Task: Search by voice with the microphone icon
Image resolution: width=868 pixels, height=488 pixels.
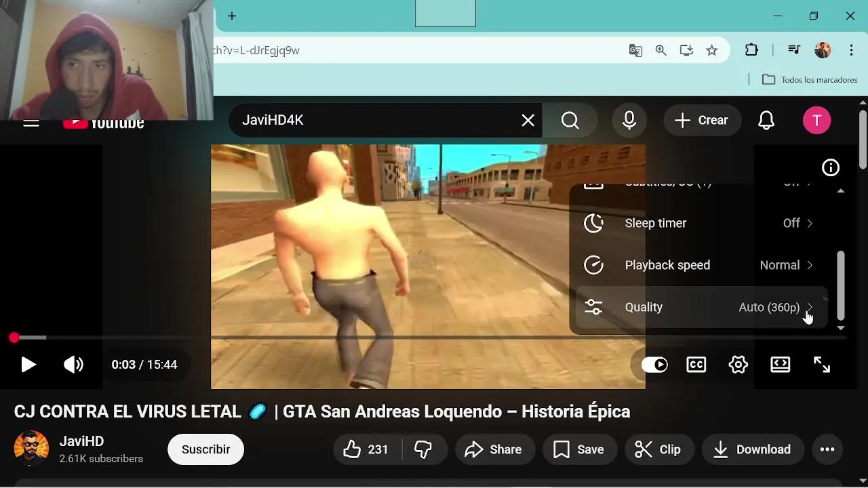Action: pos(629,121)
